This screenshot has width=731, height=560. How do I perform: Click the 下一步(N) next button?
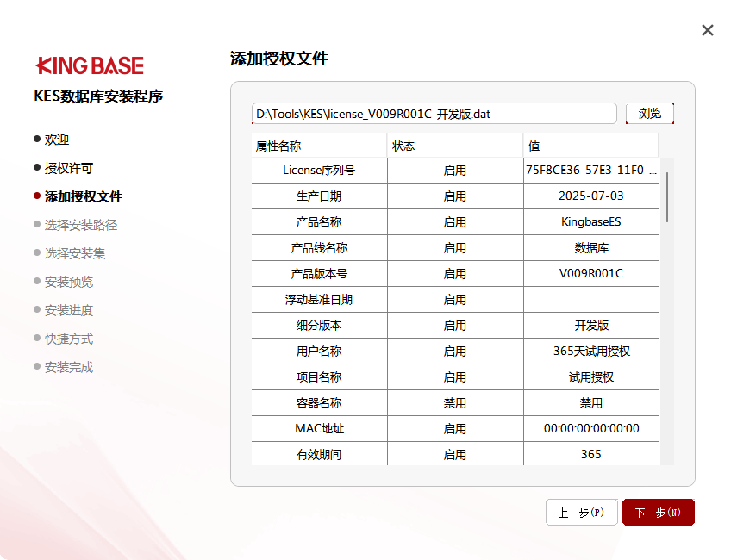coord(658,513)
